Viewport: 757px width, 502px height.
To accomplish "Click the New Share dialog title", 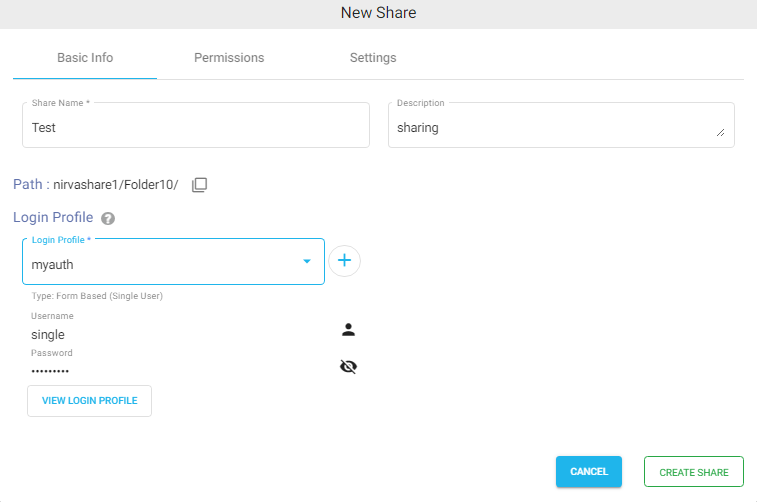I will coord(378,13).
